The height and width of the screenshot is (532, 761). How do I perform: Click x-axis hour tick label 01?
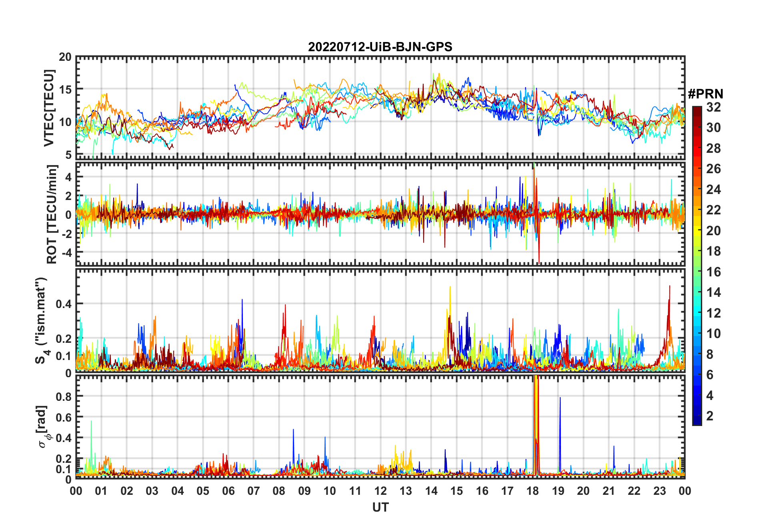point(101,491)
